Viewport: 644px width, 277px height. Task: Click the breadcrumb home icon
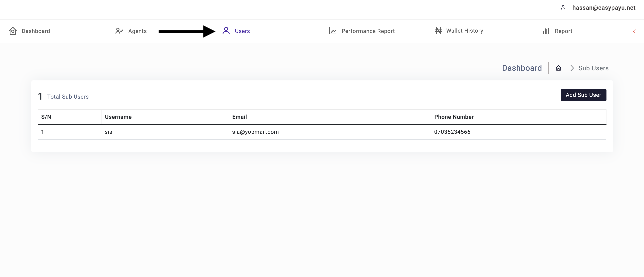coord(558,68)
